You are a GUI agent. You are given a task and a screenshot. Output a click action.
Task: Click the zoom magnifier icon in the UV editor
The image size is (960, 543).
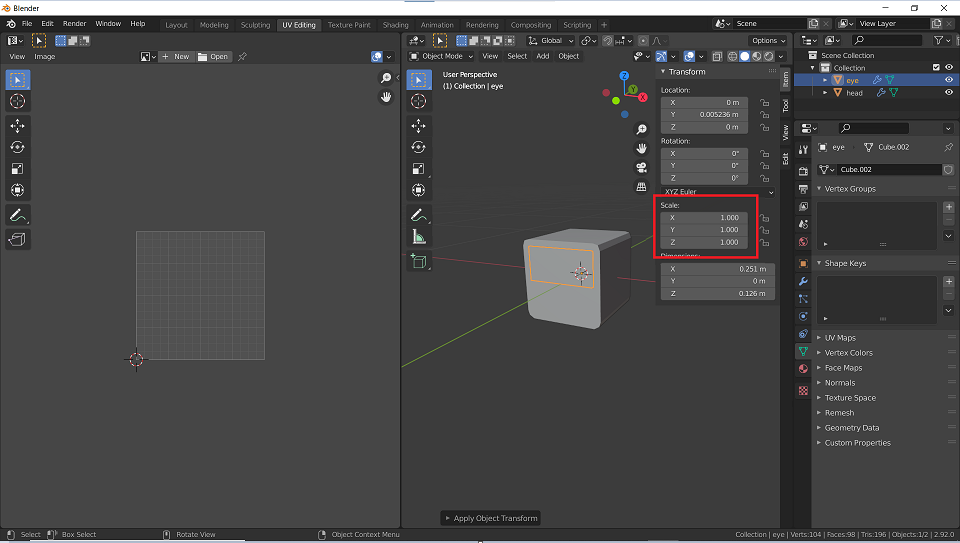[386, 78]
